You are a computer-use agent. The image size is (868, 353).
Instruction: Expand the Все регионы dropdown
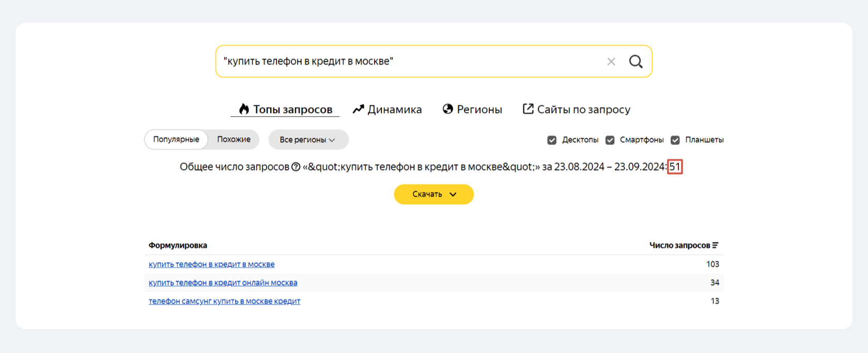pos(308,140)
